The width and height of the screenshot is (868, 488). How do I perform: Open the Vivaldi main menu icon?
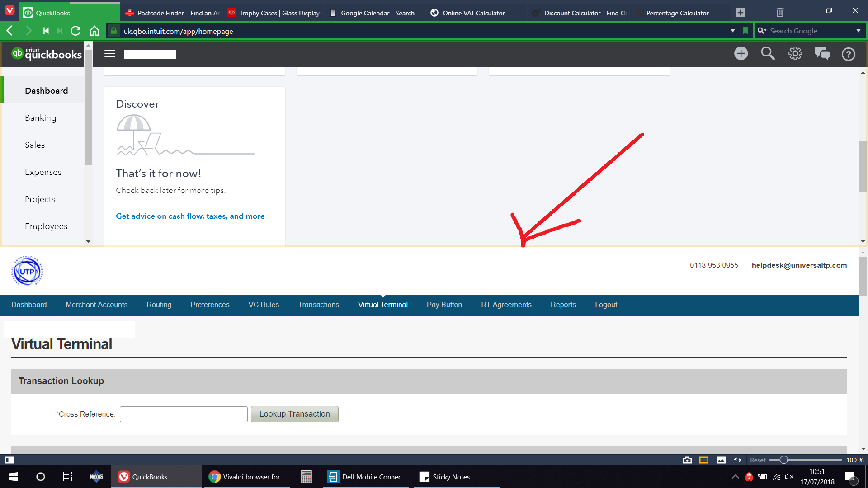click(x=9, y=10)
